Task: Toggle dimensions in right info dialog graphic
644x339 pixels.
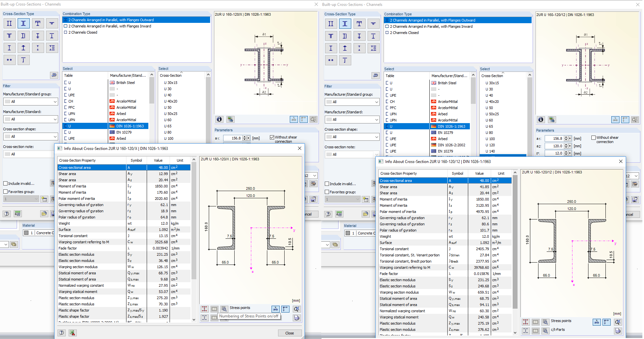Action: (x=597, y=322)
